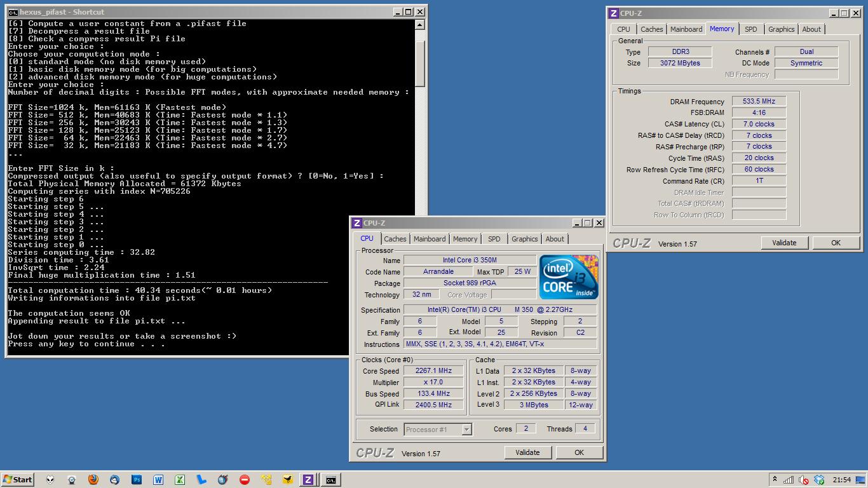Click the Channels value Dual

click(x=806, y=51)
